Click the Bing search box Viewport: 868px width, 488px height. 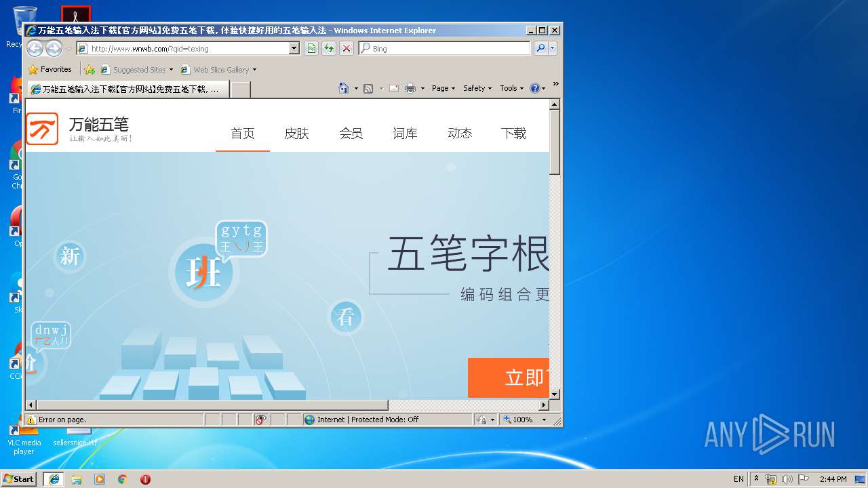pos(445,48)
